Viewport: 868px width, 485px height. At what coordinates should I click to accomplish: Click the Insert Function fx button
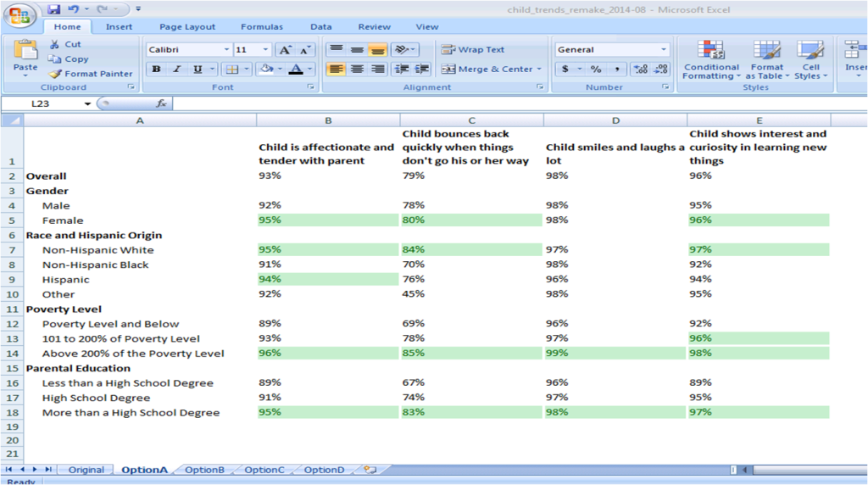pos(162,103)
